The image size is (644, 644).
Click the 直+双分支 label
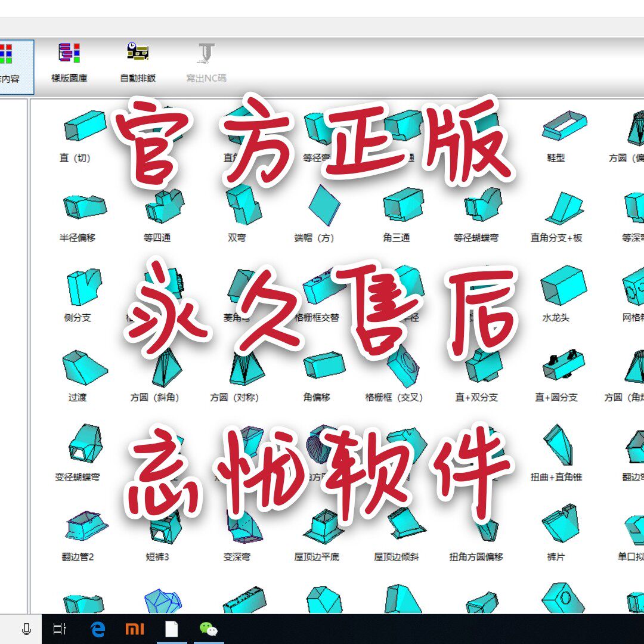476,398
